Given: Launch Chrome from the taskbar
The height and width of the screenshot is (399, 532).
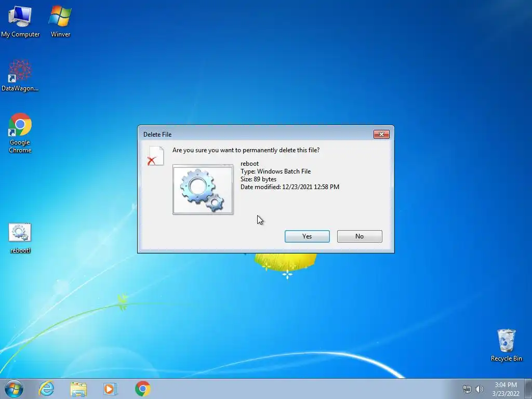Looking at the screenshot, I should click(142, 389).
